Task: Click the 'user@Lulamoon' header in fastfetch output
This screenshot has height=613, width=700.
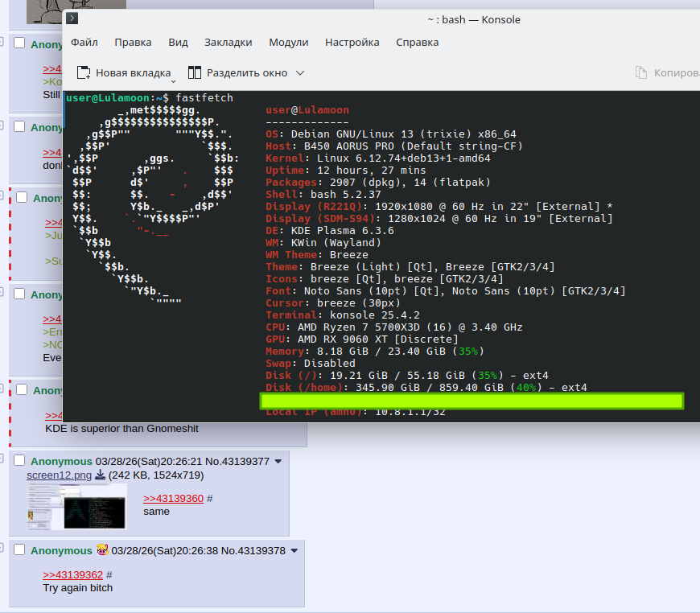Action: 307,110
